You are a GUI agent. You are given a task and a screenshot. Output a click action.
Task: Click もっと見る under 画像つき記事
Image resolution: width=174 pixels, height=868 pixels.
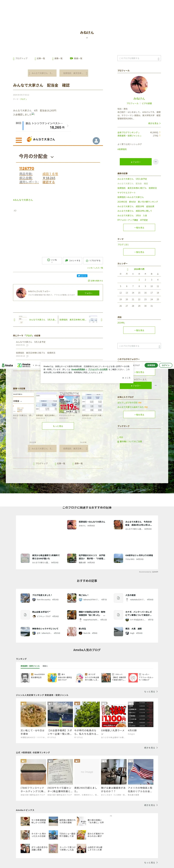[58, 426]
